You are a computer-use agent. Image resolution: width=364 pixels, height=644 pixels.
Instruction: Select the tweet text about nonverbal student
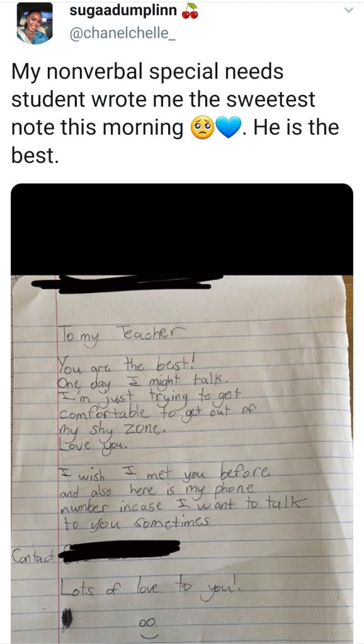(x=175, y=113)
